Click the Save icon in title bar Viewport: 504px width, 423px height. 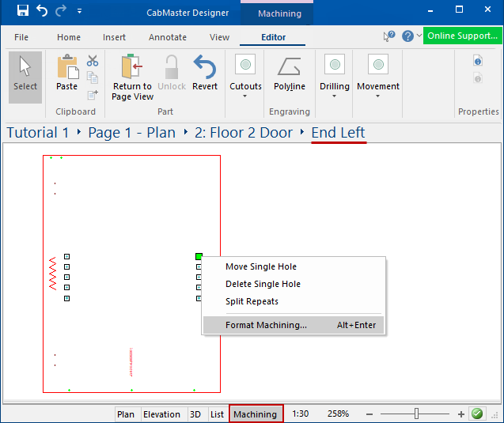pyautogui.click(x=22, y=11)
